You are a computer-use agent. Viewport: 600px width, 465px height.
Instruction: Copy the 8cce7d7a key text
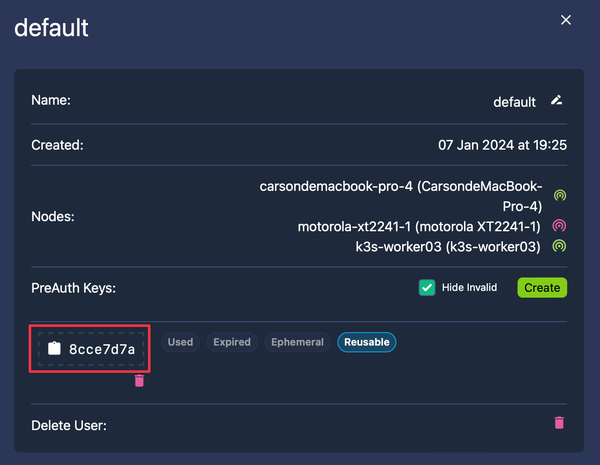[102, 349]
